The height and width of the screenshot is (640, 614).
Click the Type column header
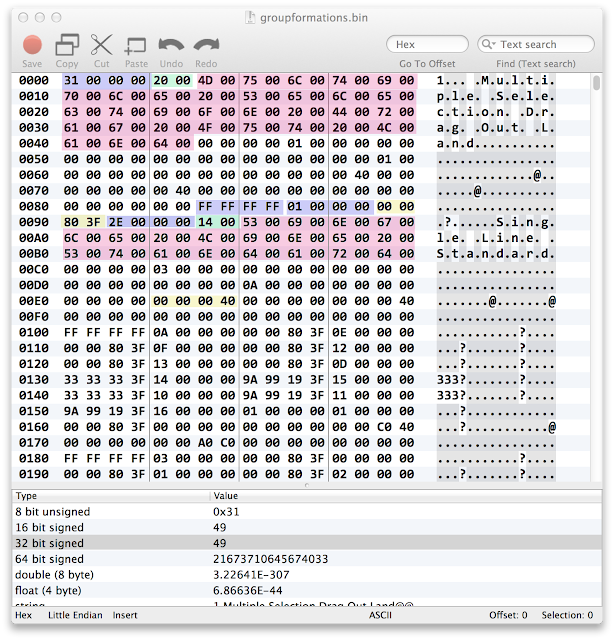(111, 496)
